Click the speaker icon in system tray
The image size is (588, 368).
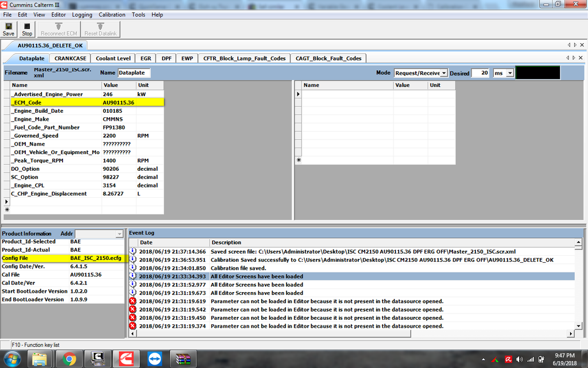click(x=520, y=359)
